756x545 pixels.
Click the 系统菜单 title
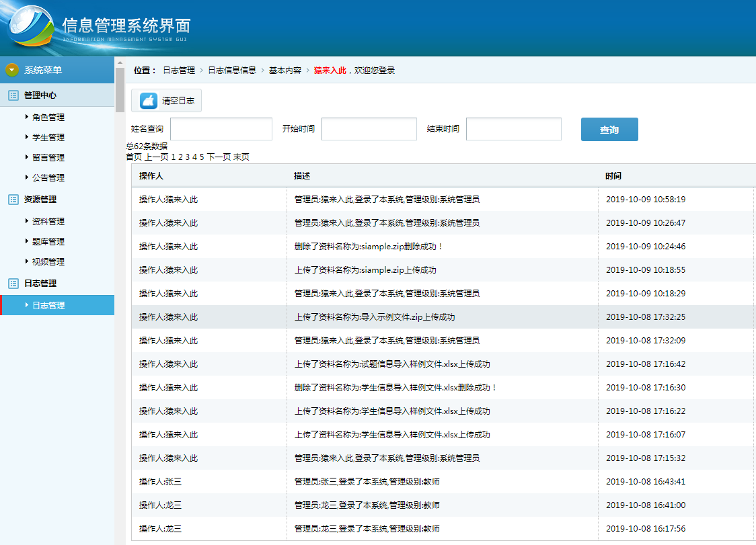[43, 70]
